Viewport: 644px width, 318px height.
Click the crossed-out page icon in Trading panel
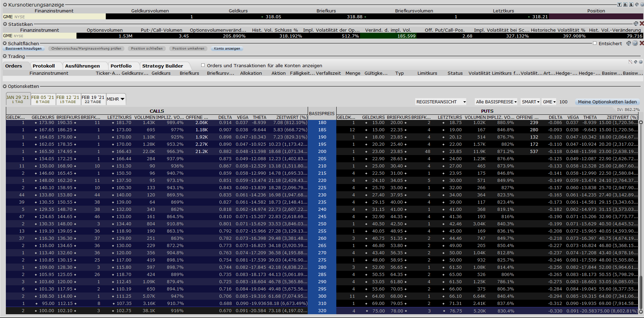point(630,62)
